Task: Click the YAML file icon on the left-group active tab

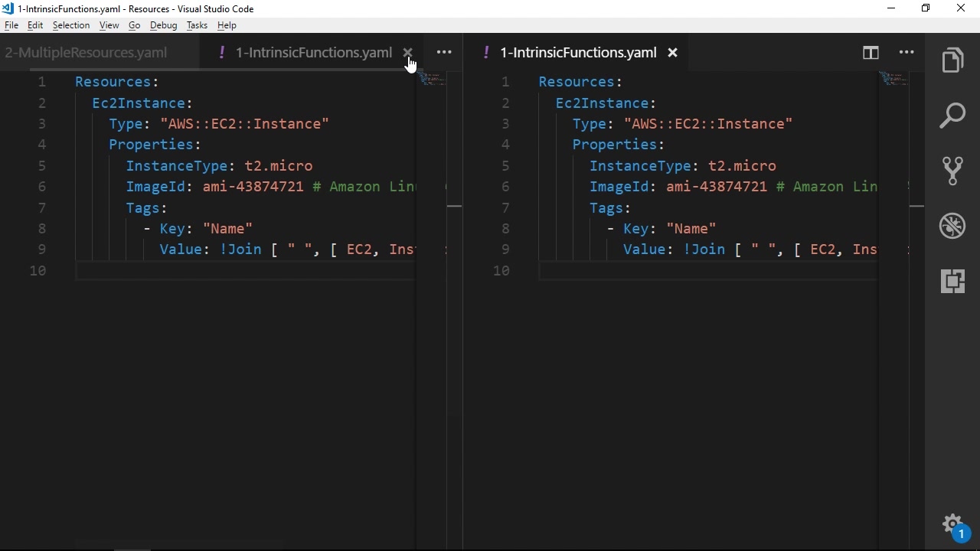Action: coord(221,52)
